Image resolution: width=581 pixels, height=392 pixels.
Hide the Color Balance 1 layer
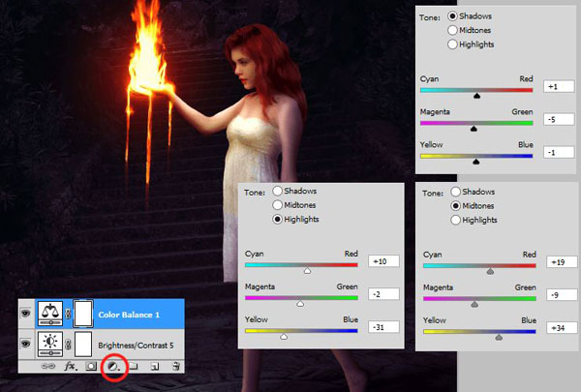point(25,314)
